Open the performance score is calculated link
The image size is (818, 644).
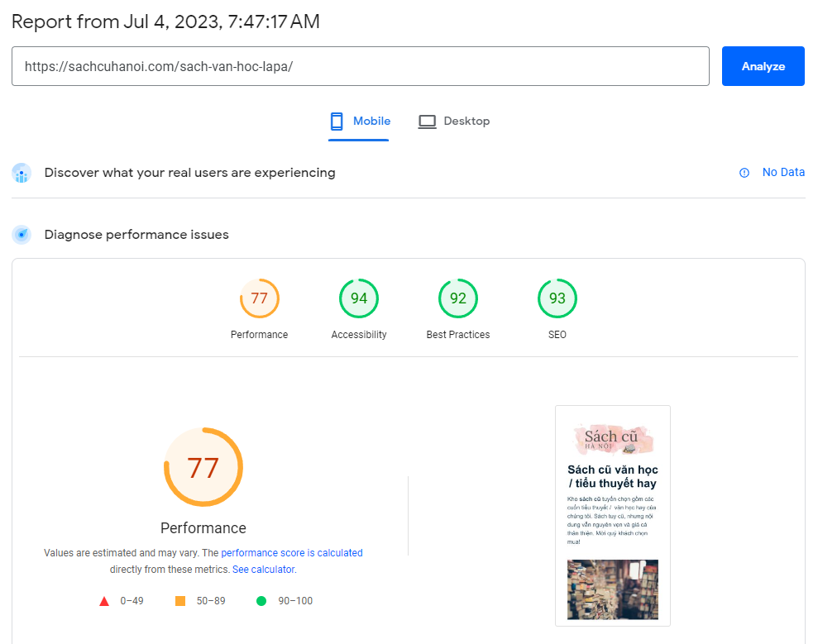[x=292, y=552]
